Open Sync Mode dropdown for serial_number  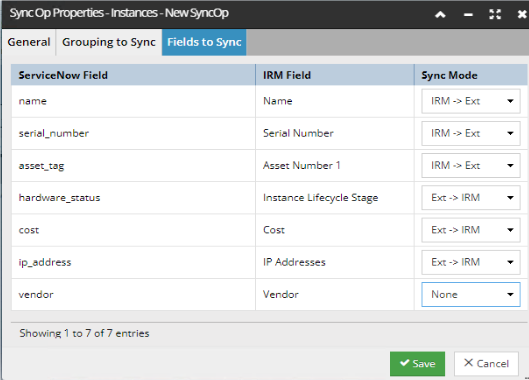pyautogui.click(x=471, y=133)
